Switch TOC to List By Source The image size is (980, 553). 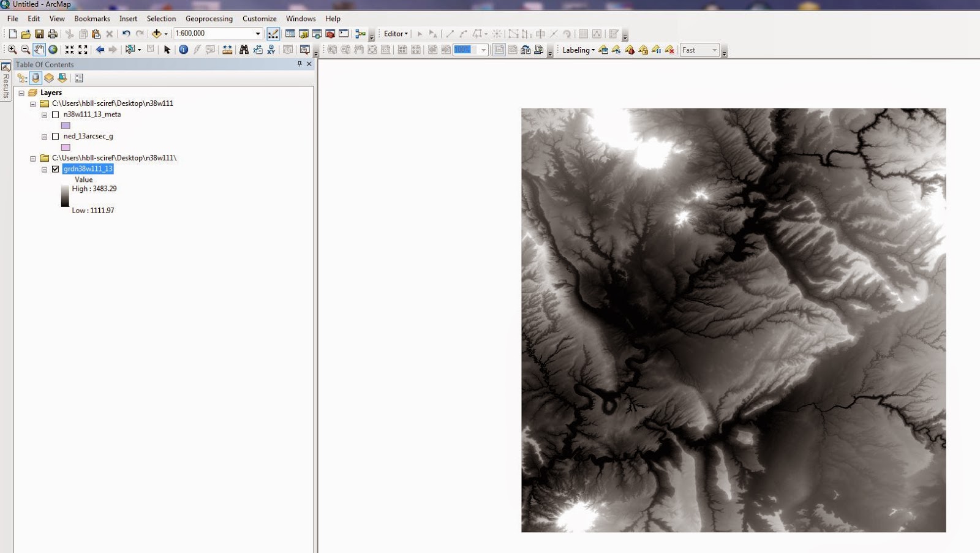pos(36,78)
